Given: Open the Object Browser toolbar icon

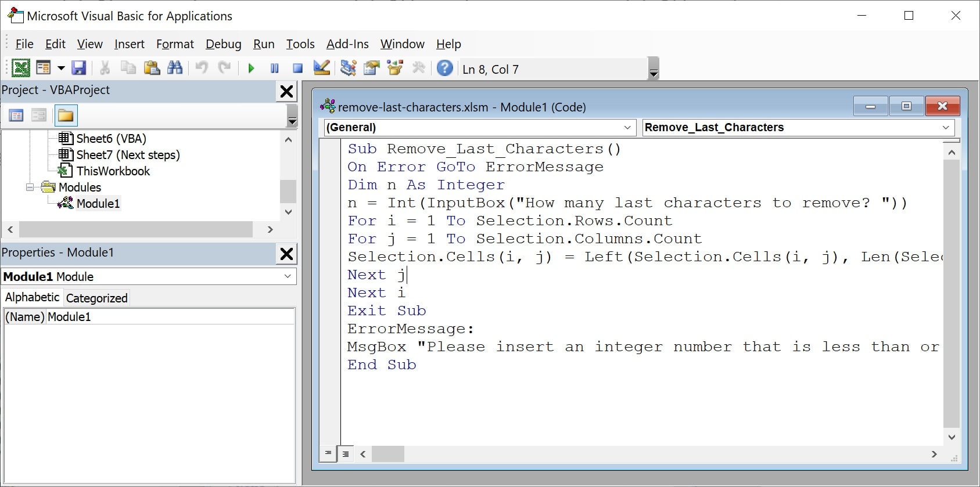Looking at the screenshot, I should click(395, 68).
